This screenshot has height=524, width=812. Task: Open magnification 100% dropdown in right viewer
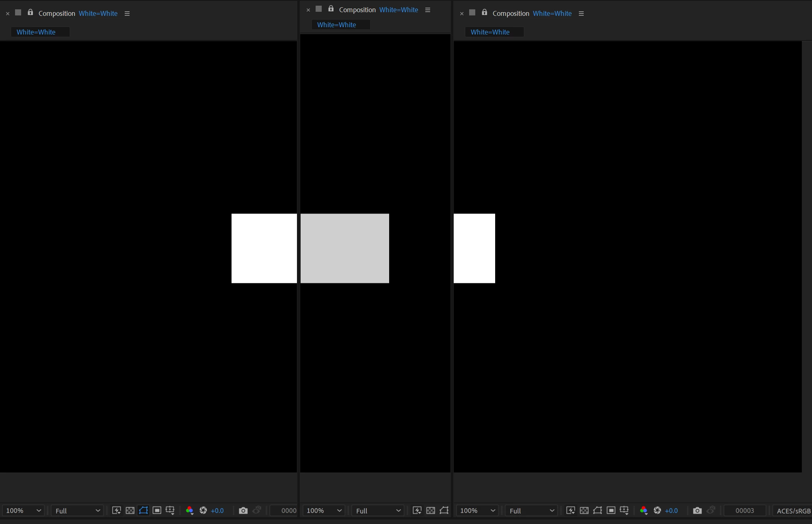(477, 511)
